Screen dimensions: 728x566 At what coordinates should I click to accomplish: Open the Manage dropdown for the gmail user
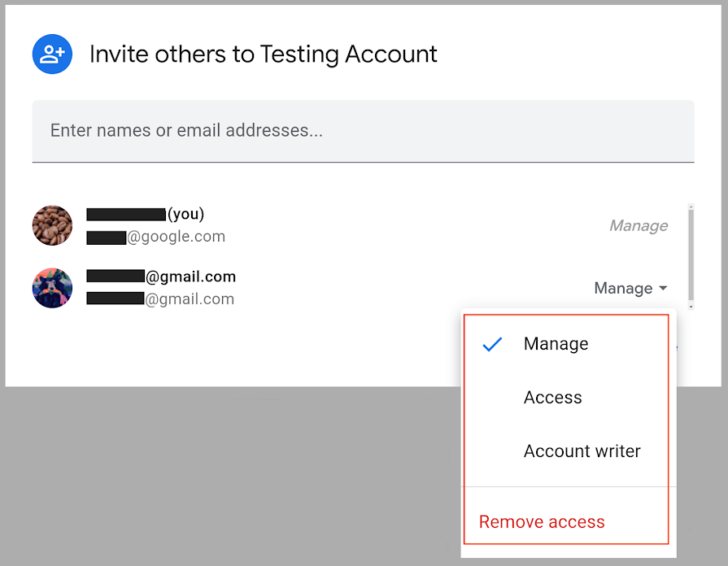(x=630, y=289)
